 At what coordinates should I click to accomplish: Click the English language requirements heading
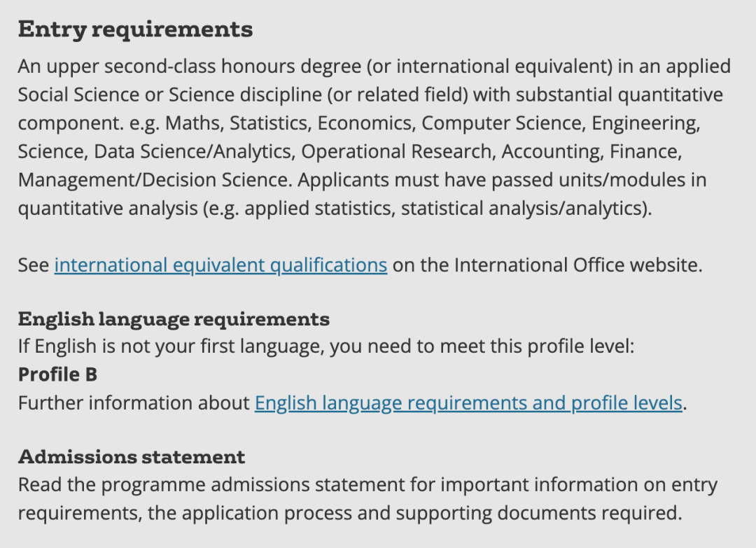click(x=174, y=319)
